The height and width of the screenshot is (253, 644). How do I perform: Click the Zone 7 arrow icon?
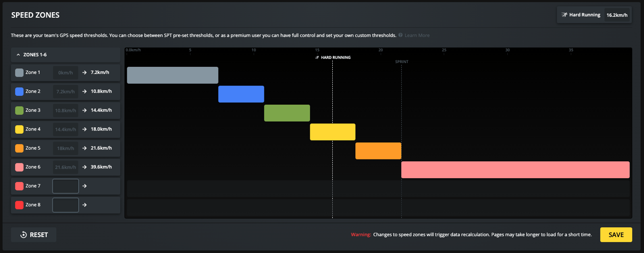[x=84, y=186]
